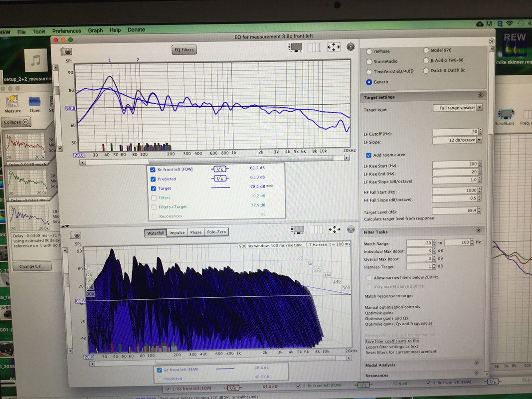Click Measure icon in REW main window
532x399 pixels.
pyautogui.click(x=12, y=104)
